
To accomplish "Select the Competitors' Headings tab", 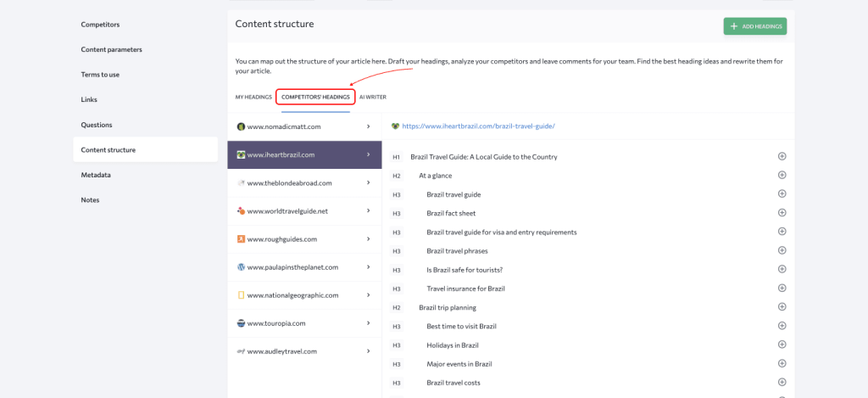I will [315, 98].
